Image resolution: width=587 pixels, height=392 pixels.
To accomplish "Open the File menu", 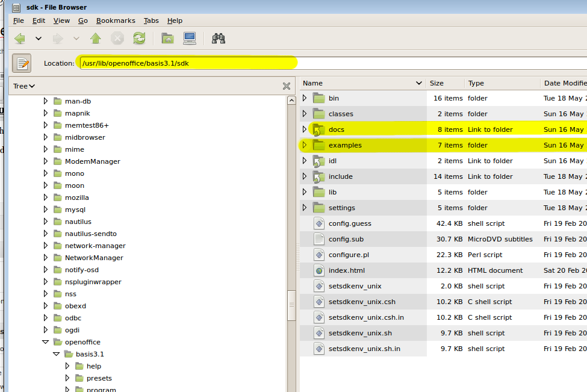I will 18,20.
